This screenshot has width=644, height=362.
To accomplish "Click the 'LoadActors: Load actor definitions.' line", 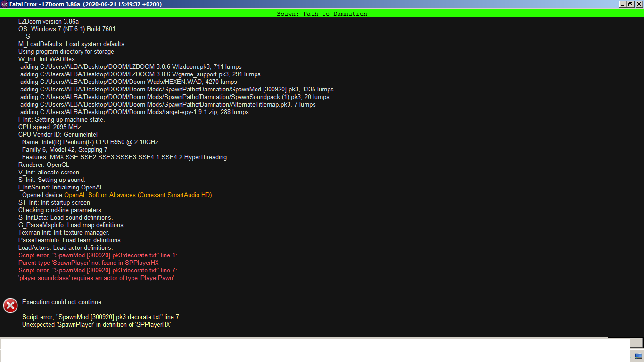I will pos(66,247).
